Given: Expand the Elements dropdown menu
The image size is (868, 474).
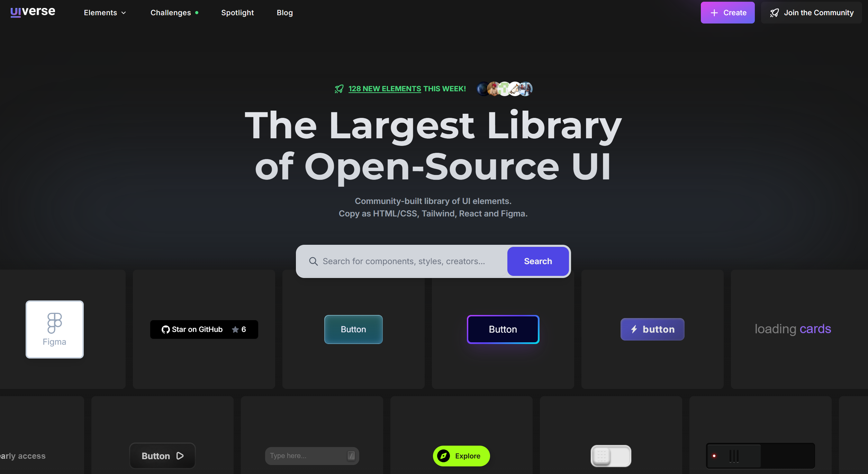Looking at the screenshot, I should (105, 13).
